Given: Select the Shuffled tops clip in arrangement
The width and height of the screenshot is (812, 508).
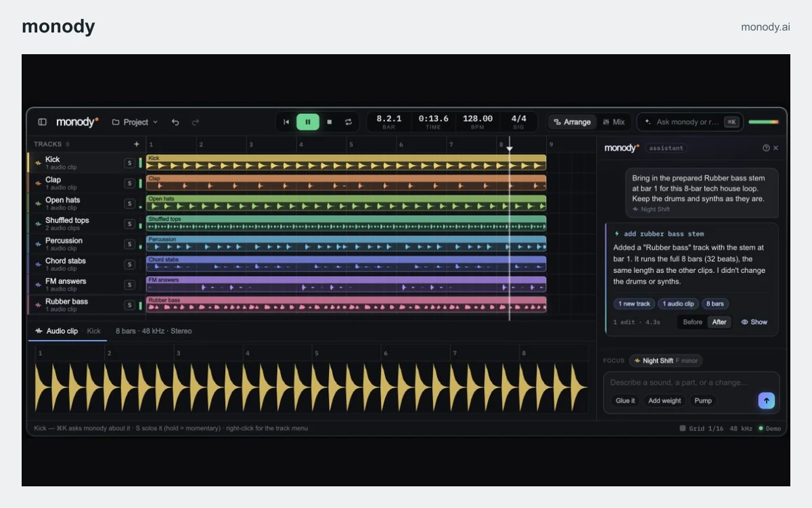Looking at the screenshot, I should pos(346,224).
